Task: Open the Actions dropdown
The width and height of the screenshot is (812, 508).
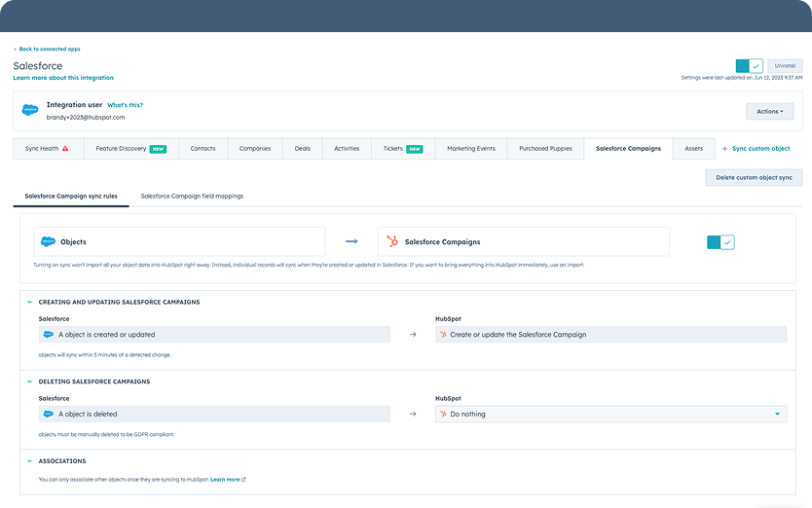Action: click(769, 111)
